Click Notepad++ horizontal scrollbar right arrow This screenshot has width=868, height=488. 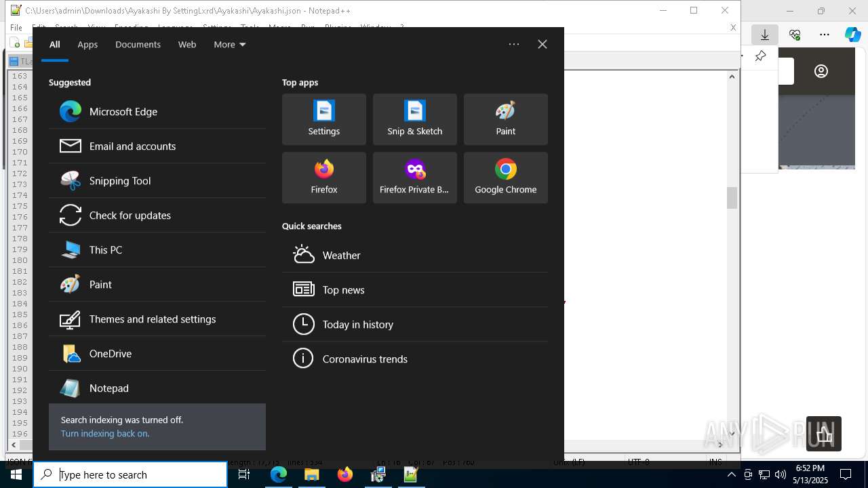coord(721,445)
